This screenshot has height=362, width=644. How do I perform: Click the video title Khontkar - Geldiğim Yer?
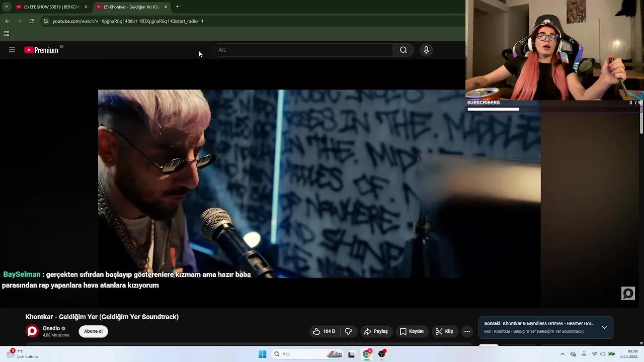pyautogui.click(x=102, y=317)
